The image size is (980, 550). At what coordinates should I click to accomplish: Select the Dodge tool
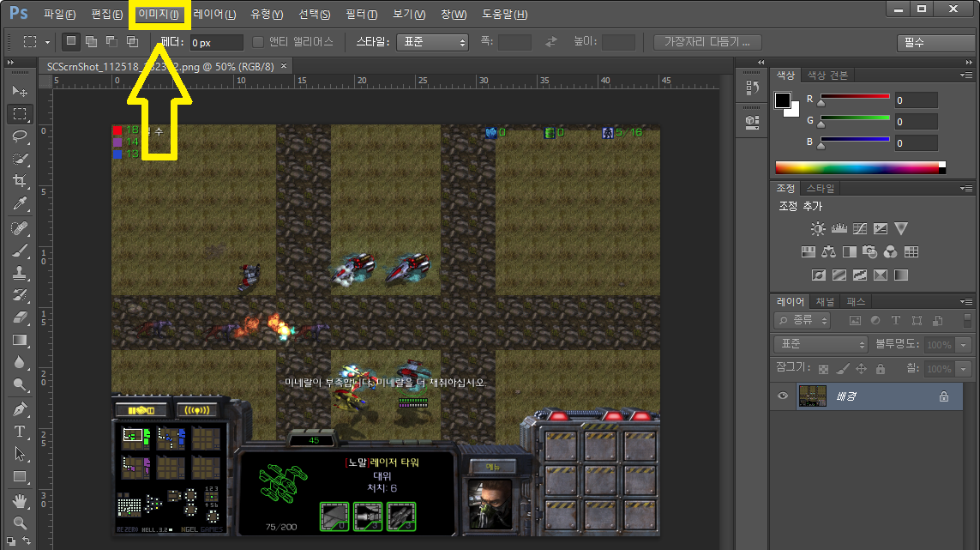20,385
